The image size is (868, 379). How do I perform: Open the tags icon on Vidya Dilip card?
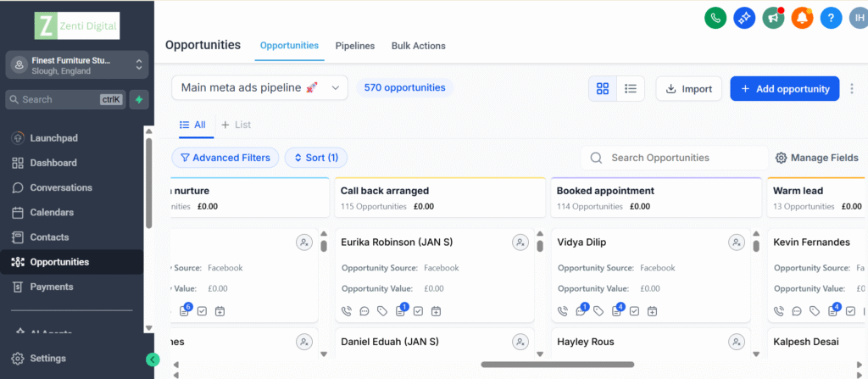point(598,311)
